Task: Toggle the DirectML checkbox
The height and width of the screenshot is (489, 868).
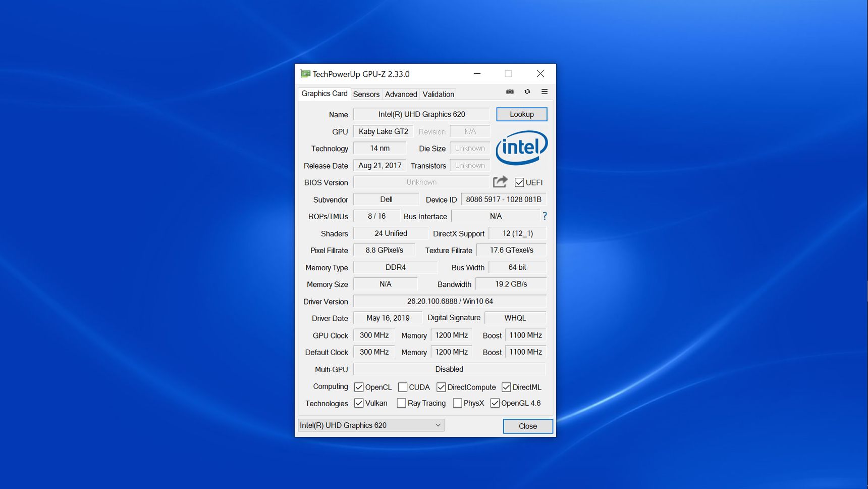Action: (506, 387)
